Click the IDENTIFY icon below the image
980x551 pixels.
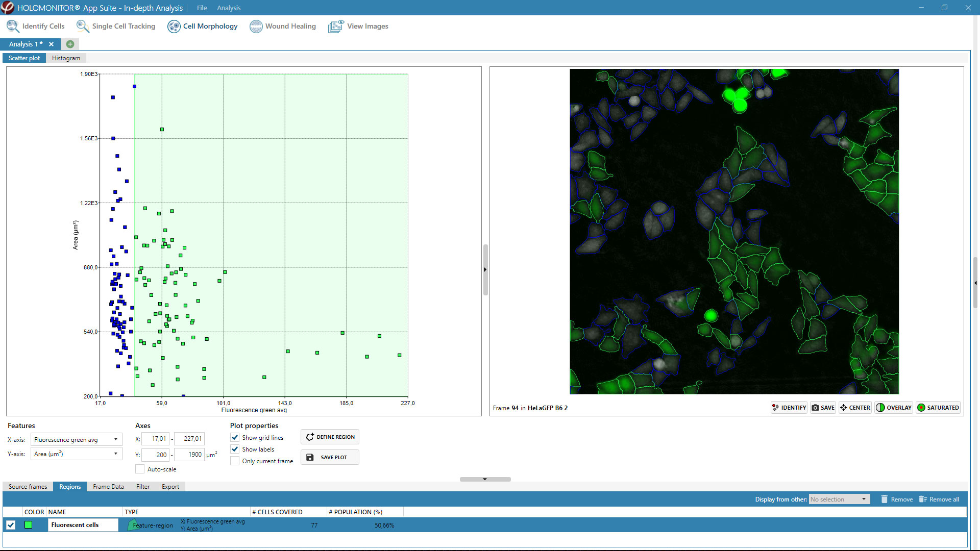coord(789,407)
